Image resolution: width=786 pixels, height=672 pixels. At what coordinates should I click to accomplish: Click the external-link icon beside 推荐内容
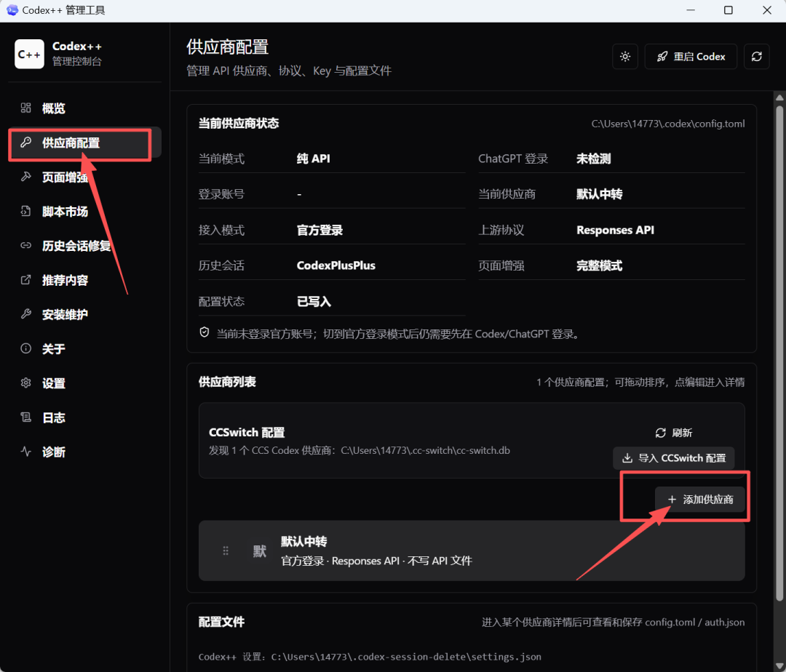[x=25, y=279]
